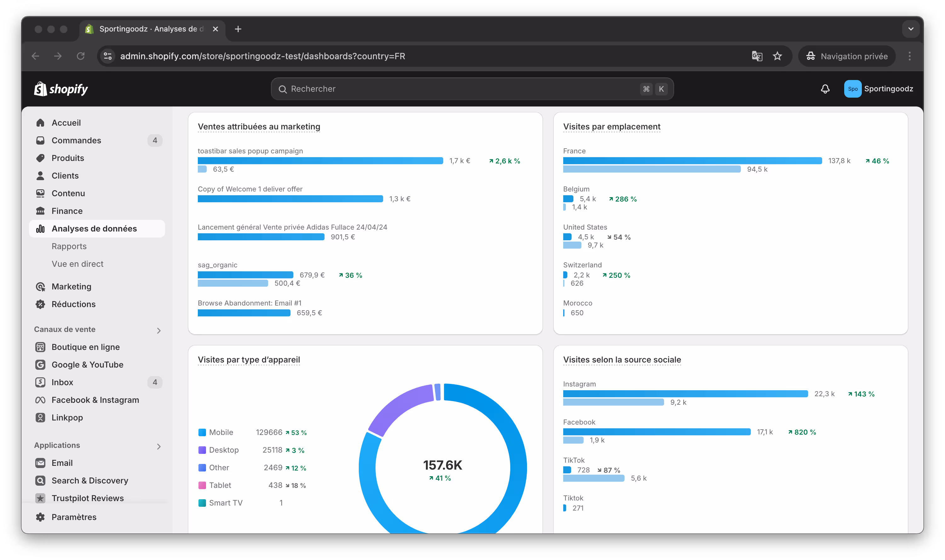The image size is (945, 560).
Task: Click the Linkpop app icon
Action: tap(40, 418)
